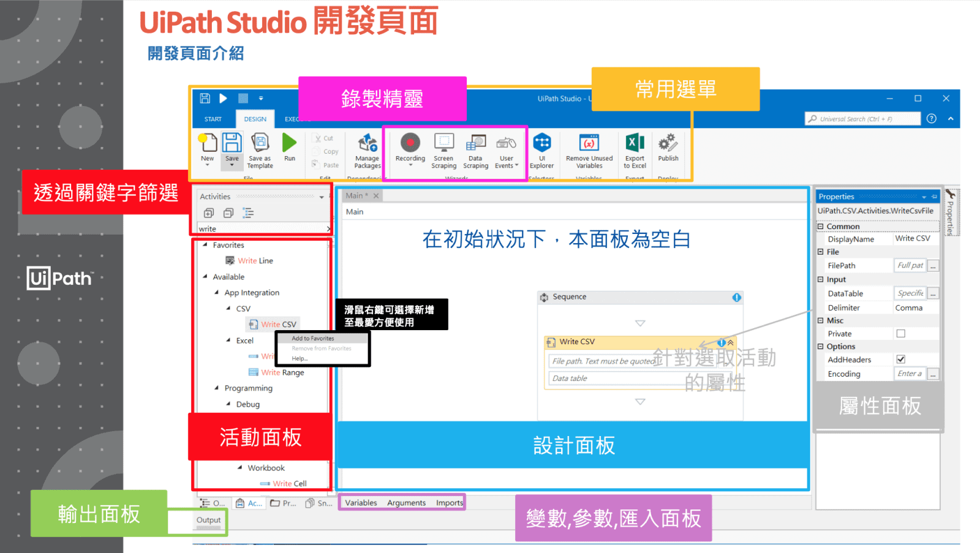Screen dimensions: 980x553
Task: Collapse the CSV tree node
Action: click(228, 309)
